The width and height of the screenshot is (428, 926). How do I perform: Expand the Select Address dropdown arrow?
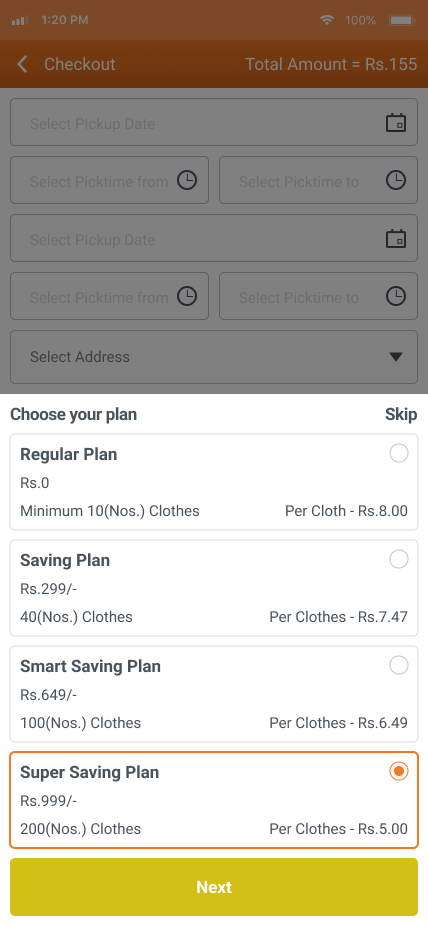396,357
